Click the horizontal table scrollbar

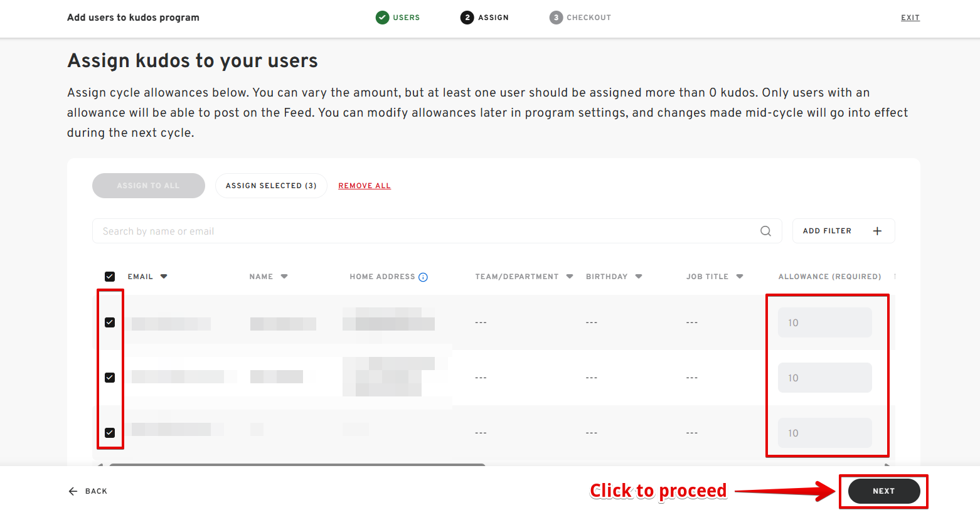(297, 465)
